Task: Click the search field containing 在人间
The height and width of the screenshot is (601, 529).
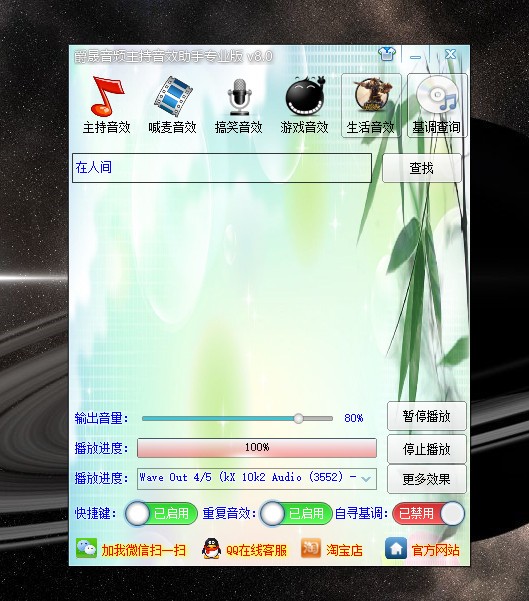Action: point(222,168)
